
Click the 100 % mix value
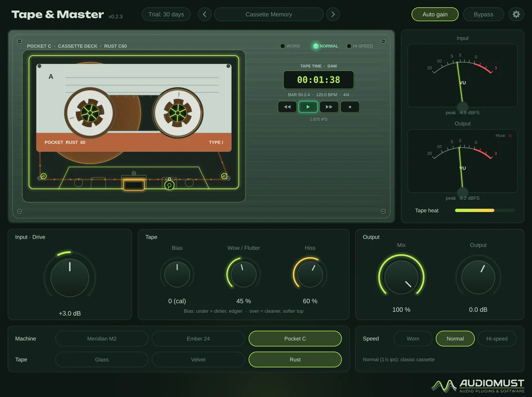click(401, 310)
